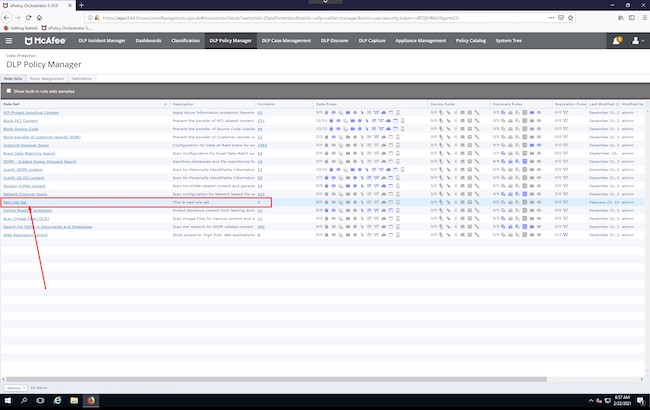Open the New rule Set link
Viewport: 650px width, 410px height.
pyautogui.click(x=15, y=202)
